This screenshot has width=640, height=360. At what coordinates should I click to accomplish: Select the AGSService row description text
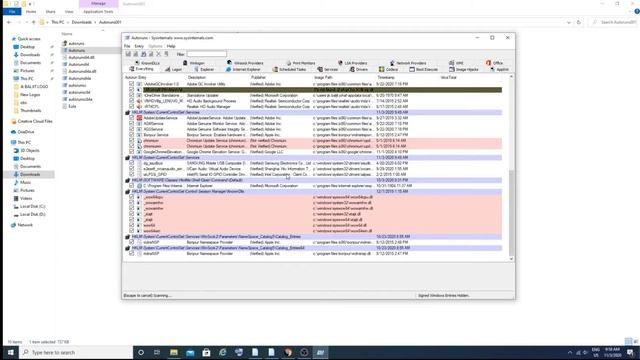216,129
